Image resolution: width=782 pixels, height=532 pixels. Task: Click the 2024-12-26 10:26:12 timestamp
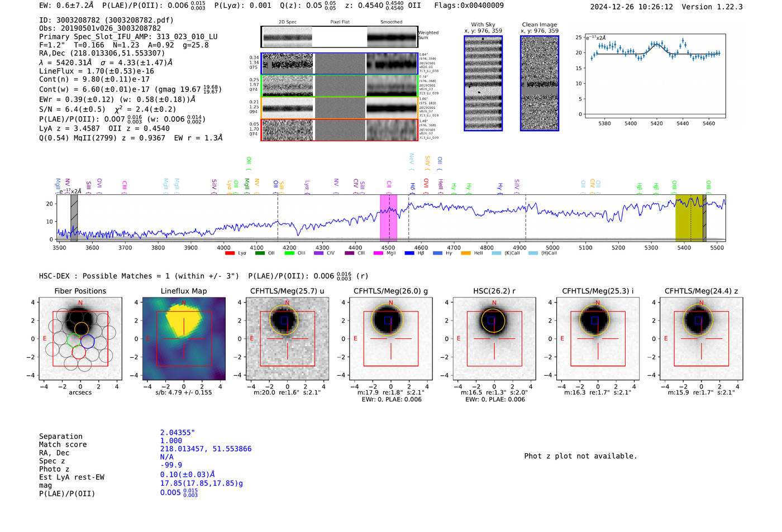[632, 7]
